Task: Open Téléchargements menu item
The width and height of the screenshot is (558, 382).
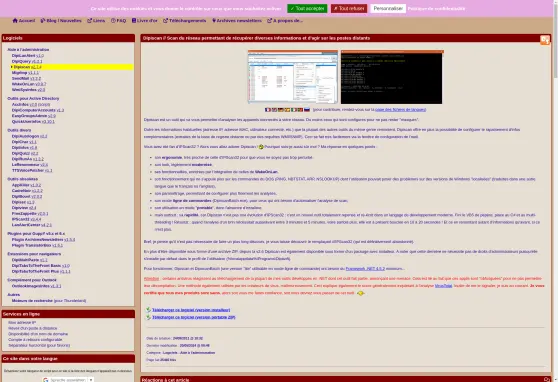Action: pyautogui.click(x=185, y=21)
